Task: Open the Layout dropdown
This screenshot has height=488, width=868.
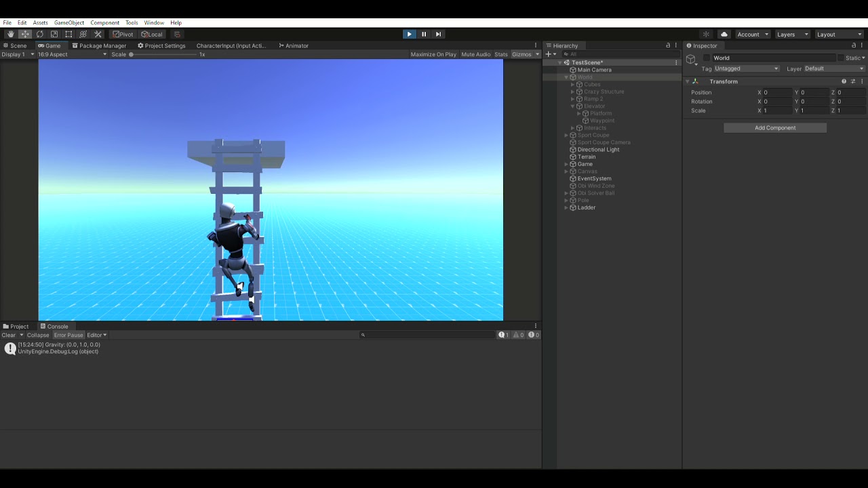Action: [839, 34]
